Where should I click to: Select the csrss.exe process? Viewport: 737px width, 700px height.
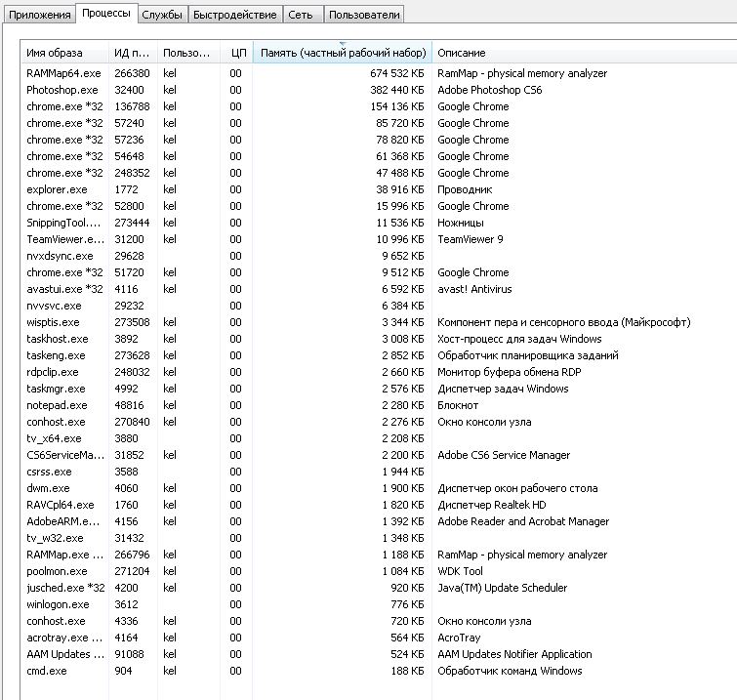coord(379,472)
